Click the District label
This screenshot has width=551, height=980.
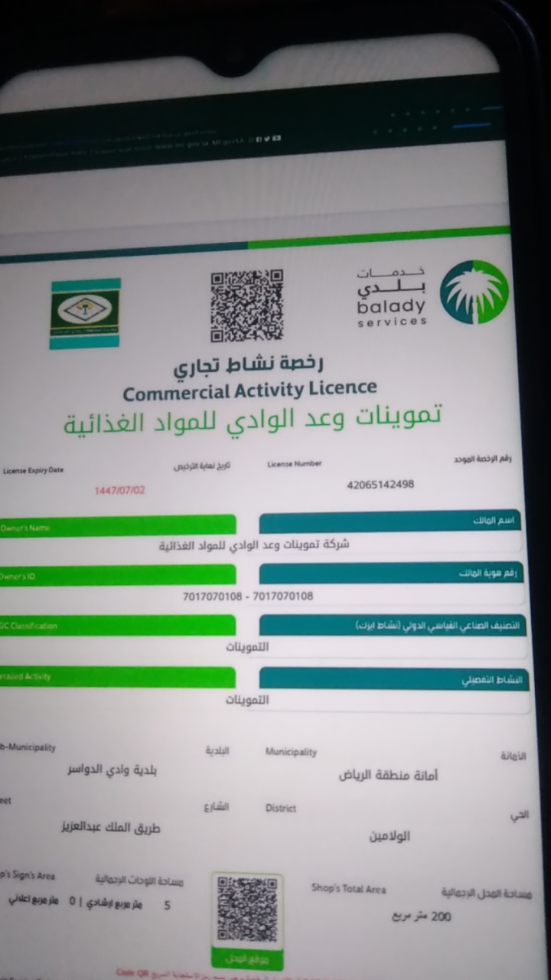coord(280,808)
